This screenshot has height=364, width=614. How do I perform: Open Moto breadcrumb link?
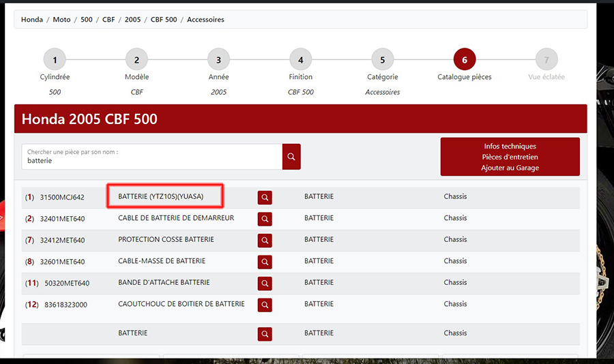point(62,20)
